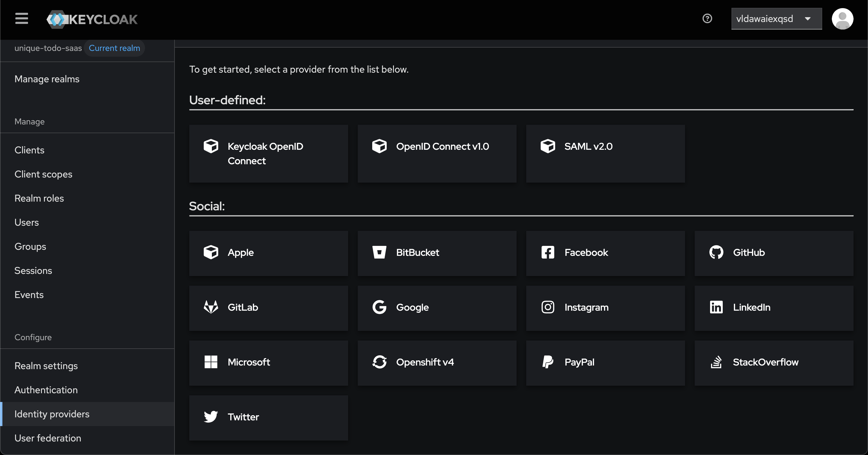The image size is (868, 455).
Task: Click the StackOverflow logo icon
Action: tap(716, 362)
